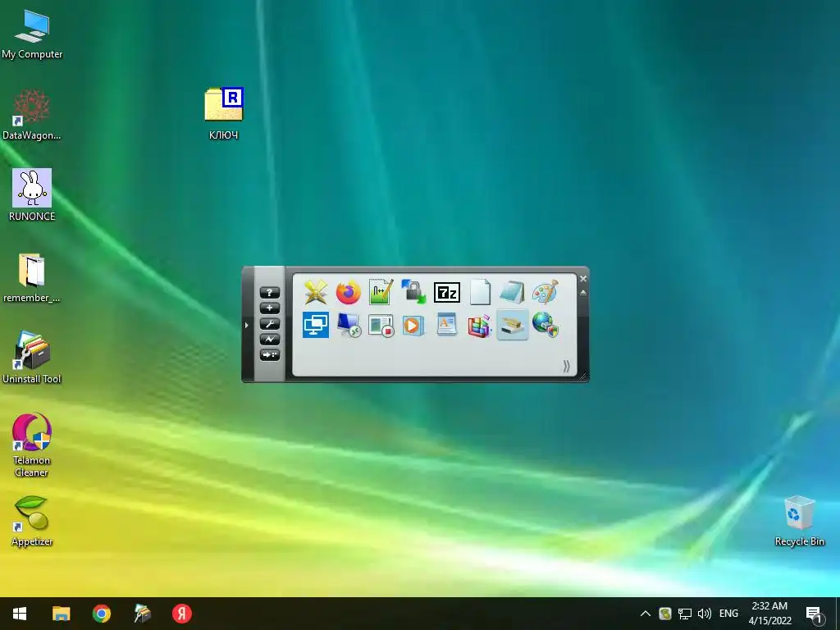Launch Firefox from the Appetizer dock
840x630 pixels.
point(348,293)
